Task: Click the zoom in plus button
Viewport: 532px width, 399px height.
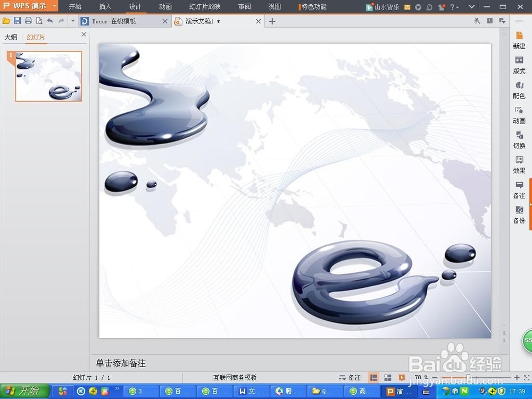Action: coord(517,378)
